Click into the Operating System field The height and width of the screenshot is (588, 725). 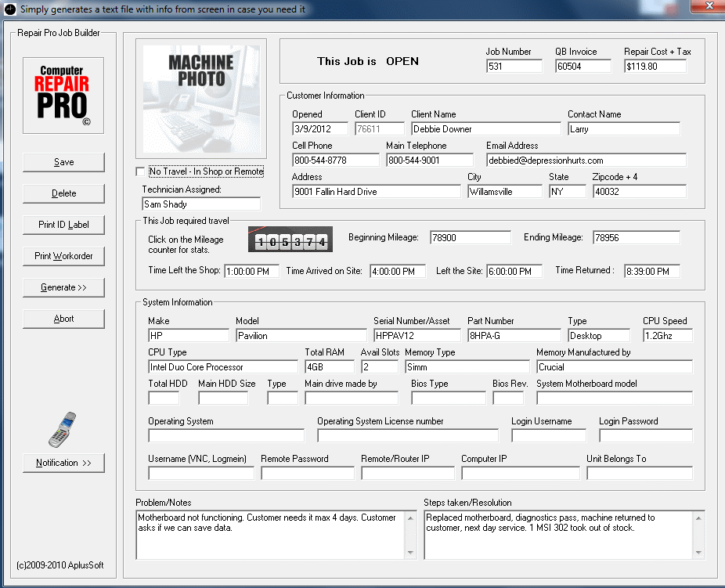(x=225, y=436)
